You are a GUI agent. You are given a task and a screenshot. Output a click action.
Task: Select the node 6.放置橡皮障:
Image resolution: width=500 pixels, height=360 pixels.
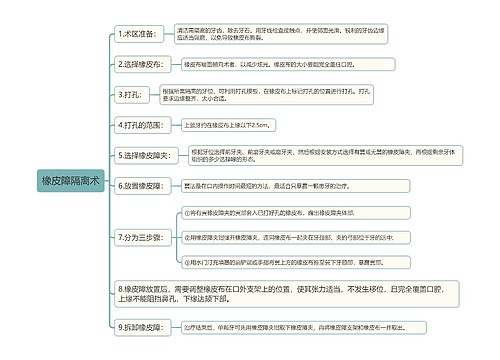(x=143, y=186)
